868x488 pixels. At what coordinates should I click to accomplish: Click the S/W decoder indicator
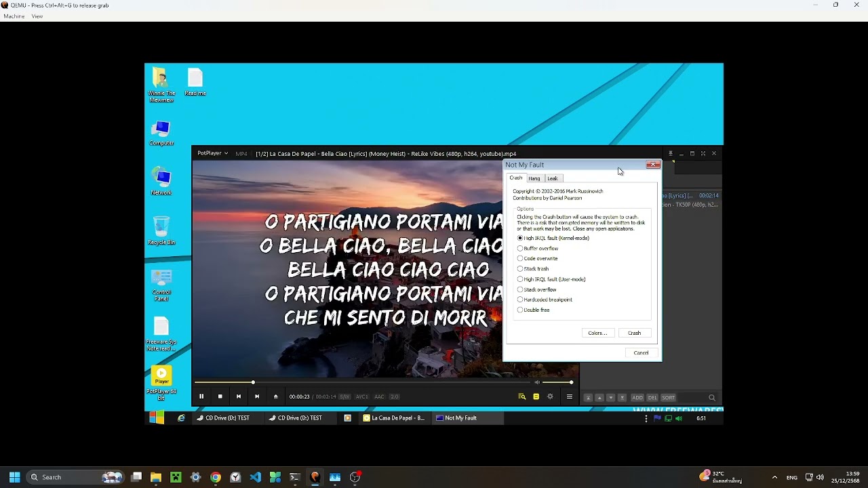point(344,396)
